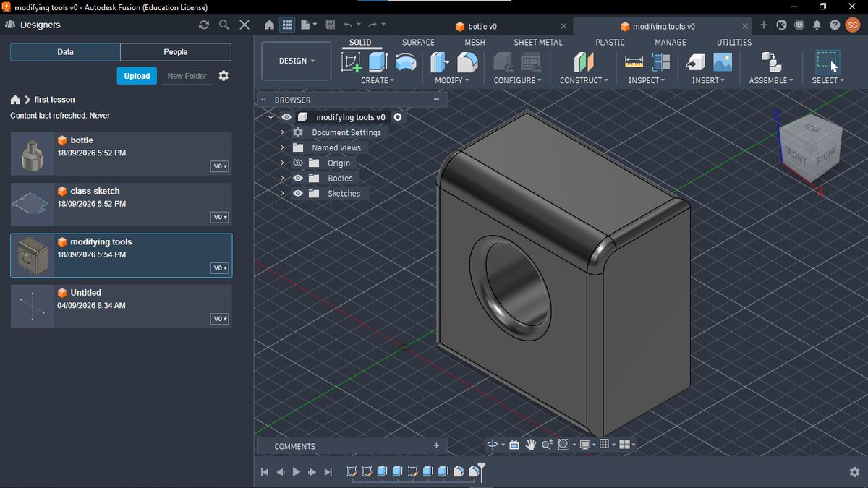Click the Look At navigation icon
The image size is (868, 488).
point(514,445)
